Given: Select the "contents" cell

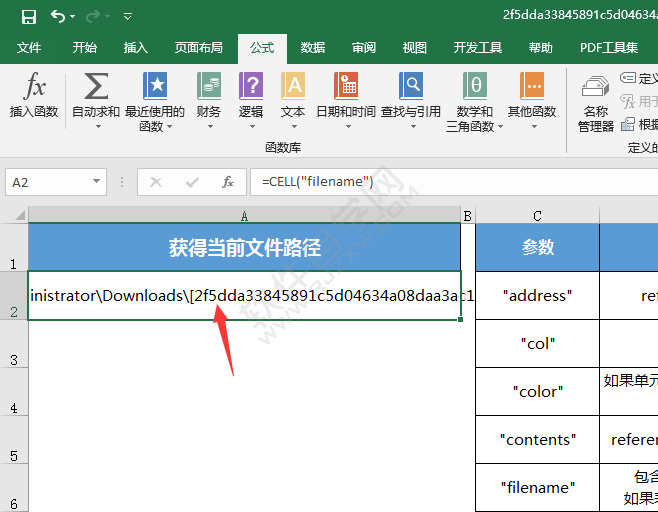Looking at the screenshot, I should (538, 440).
